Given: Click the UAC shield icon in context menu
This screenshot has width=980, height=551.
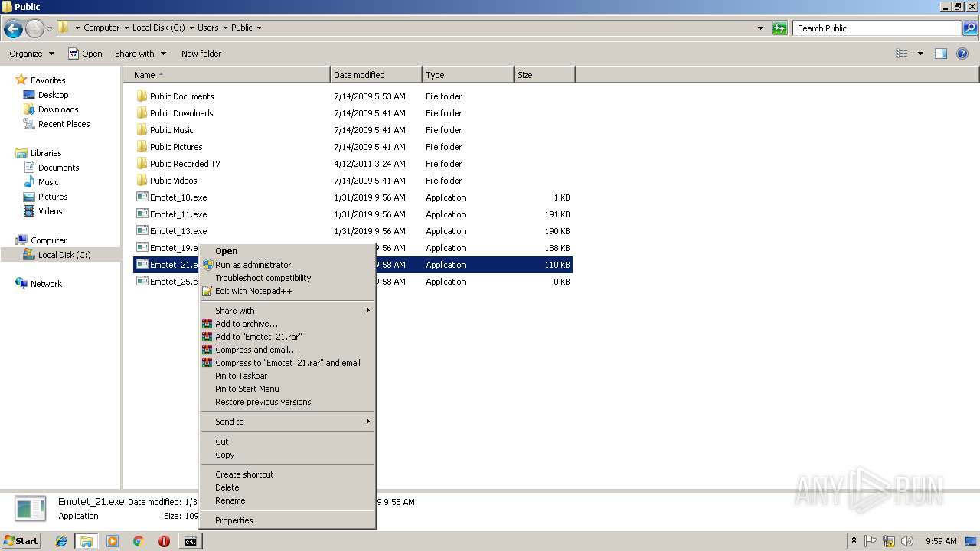Looking at the screenshot, I should (207, 265).
